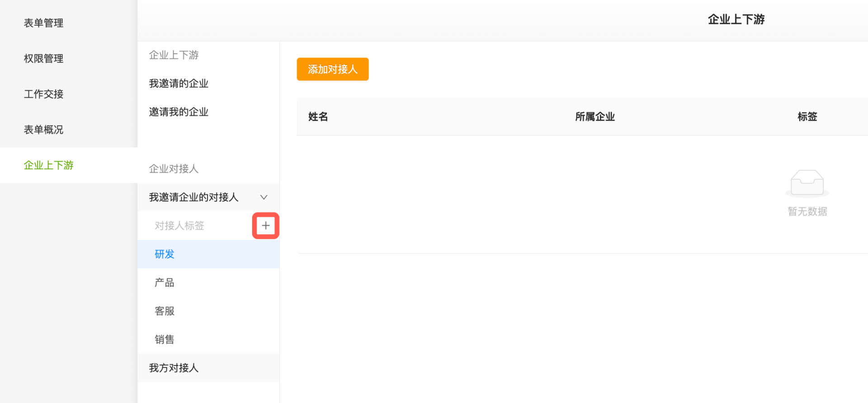The height and width of the screenshot is (403, 868).
Task: Select 工作交接 from the left navigation
Action: 43,94
